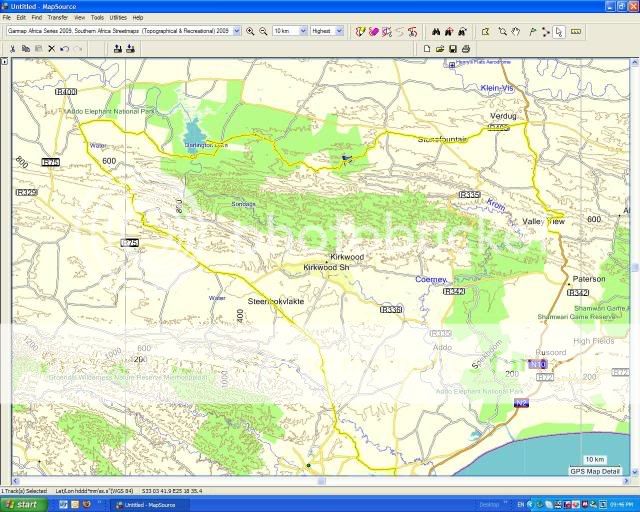Open the Tools menu
Image resolution: width=640 pixels, height=512 pixels.
click(97, 18)
